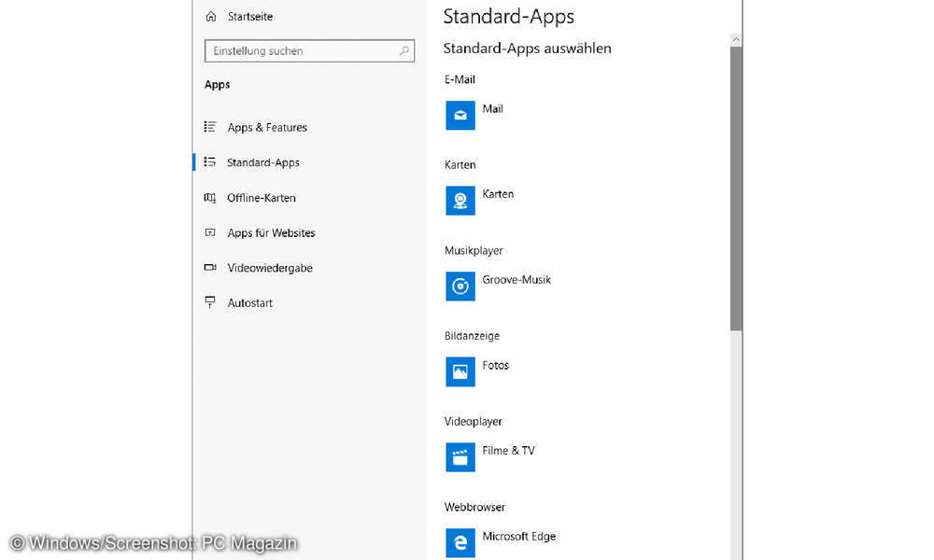Select the Videowiedergabe playback icon
The image size is (934, 560).
pos(210,268)
